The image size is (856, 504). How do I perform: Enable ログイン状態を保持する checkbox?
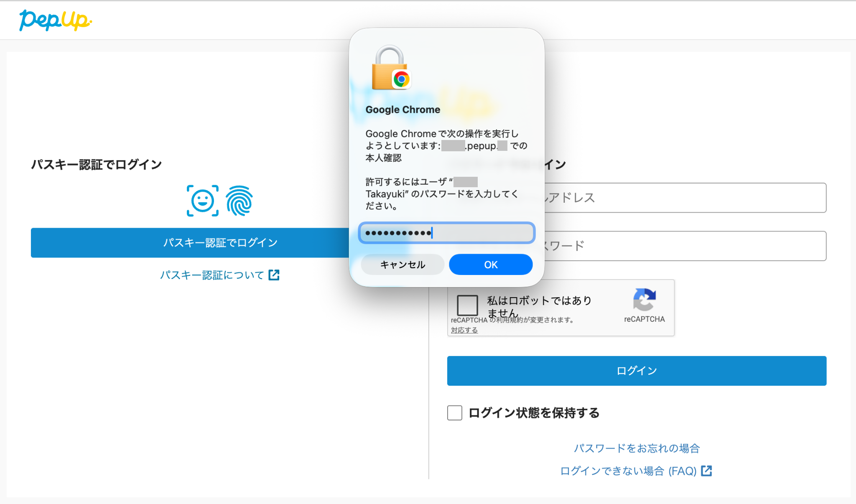(x=455, y=413)
